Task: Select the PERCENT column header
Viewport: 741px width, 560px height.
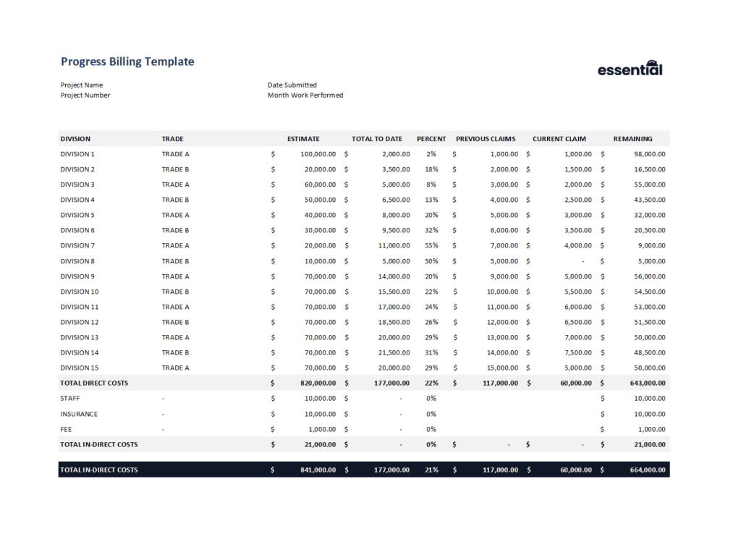Action: 431,138
